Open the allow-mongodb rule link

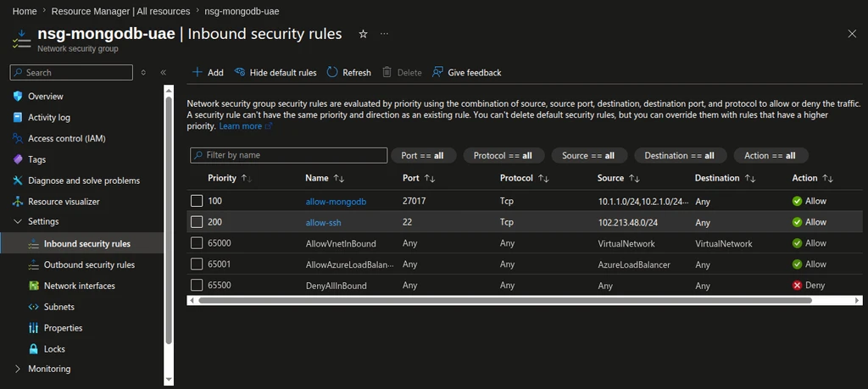click(336, 202)
